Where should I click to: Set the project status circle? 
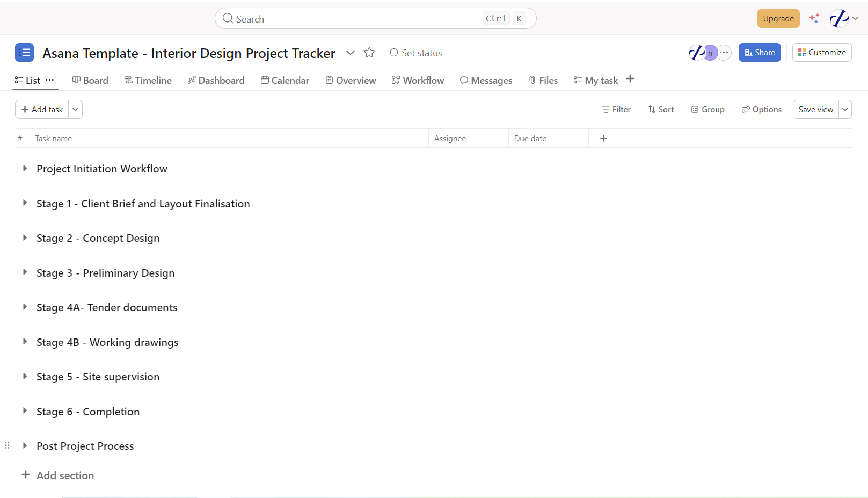[394, 53]
